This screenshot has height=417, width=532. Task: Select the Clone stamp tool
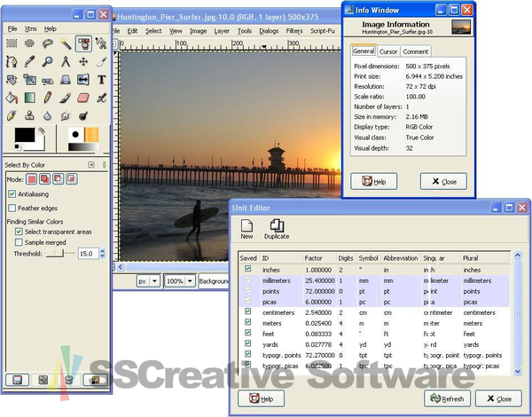(29, 116)
